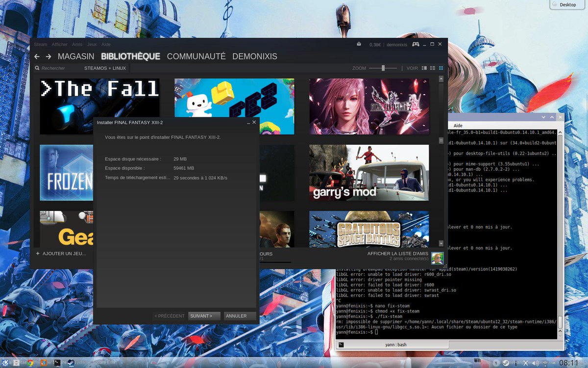Open STEAMOS + LINUX filter dropdown
Viewport: 588px width, 368px height.
click(105, 68)
